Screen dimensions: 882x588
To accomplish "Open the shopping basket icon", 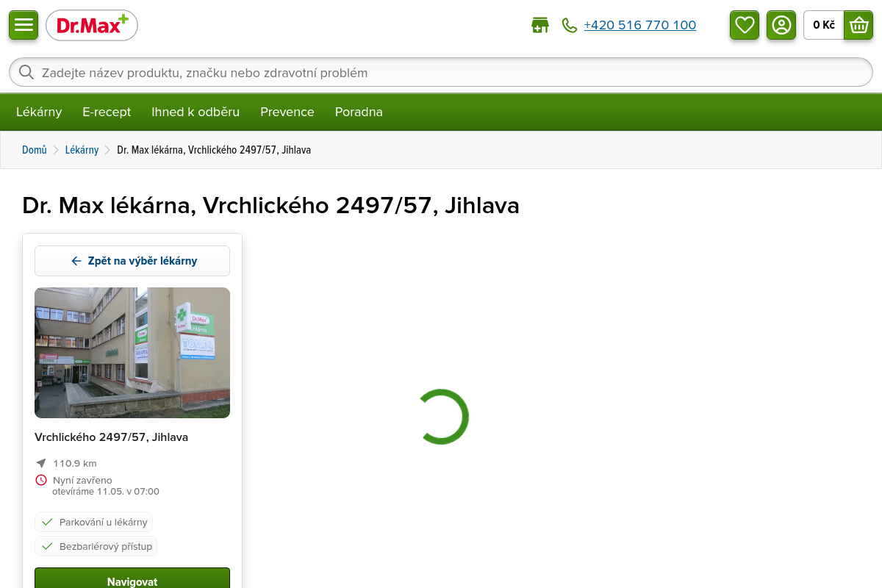I will pyautogui.click(x=858, y=25).
